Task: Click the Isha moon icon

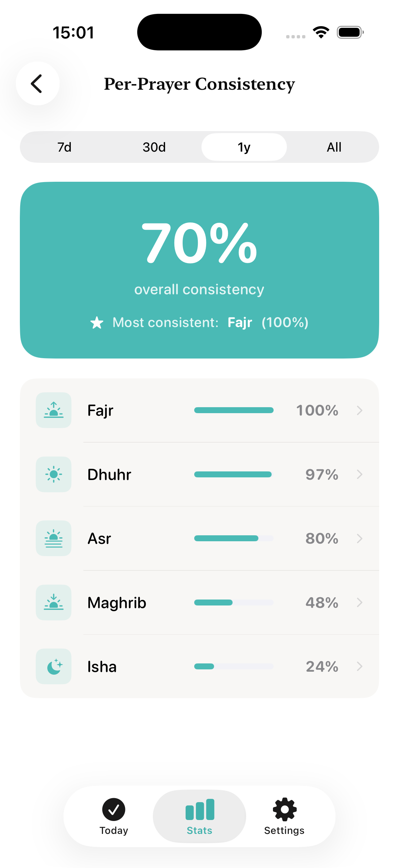Action: 54,666
